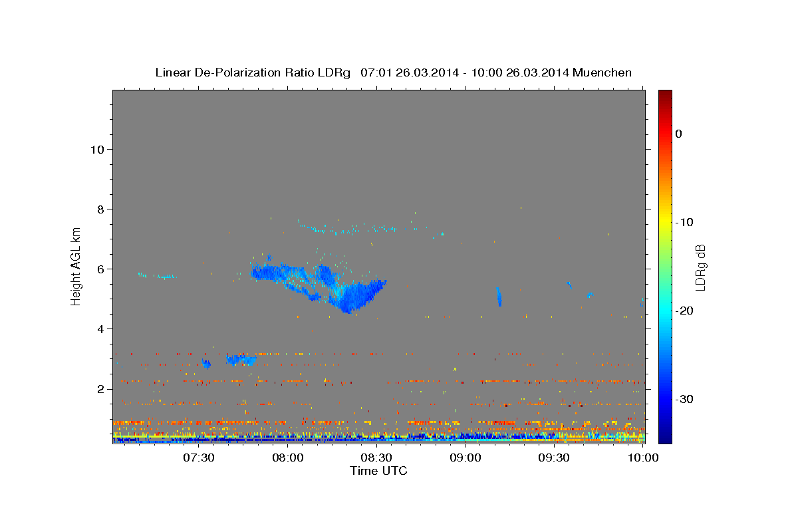Click the plot title 'Linear De-Polarization Ratio LDRg'
The image size is (798, 532).
252,72
